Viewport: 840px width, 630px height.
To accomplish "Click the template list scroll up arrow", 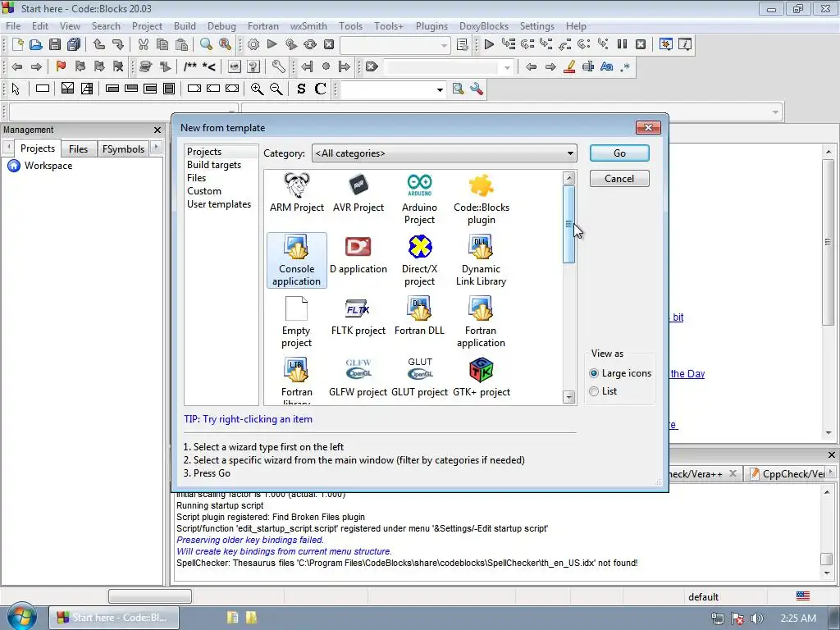I will point(569,178).
